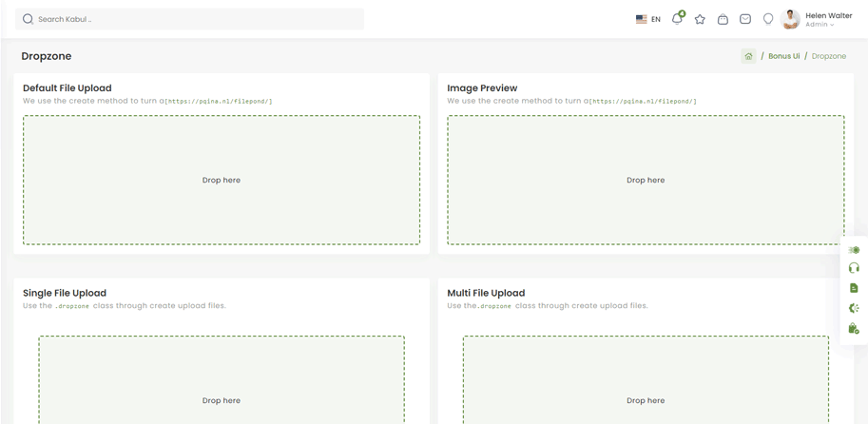The image size is (868, 424).
Task: Open the notifications bell
Action: (x=677, y=19)
